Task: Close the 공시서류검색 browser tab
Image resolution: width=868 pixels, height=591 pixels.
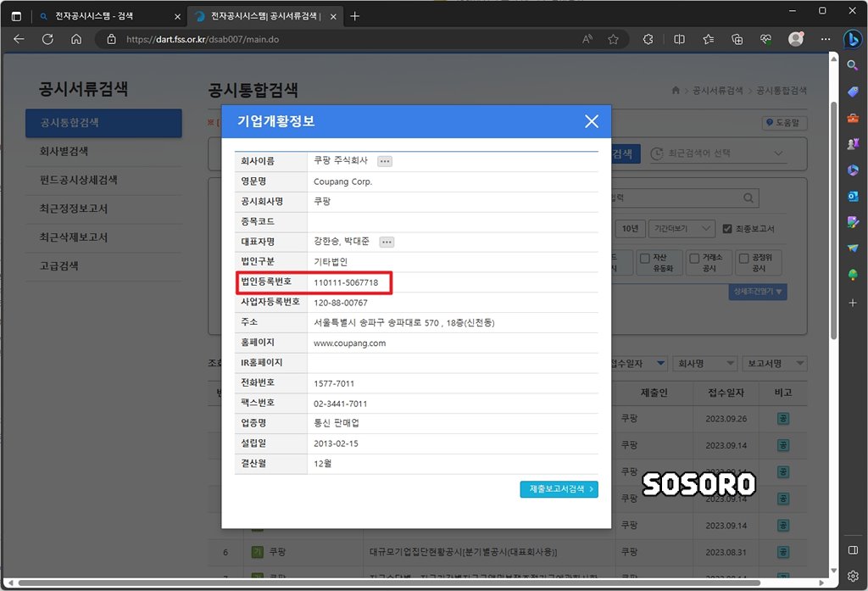Action: 333,17
